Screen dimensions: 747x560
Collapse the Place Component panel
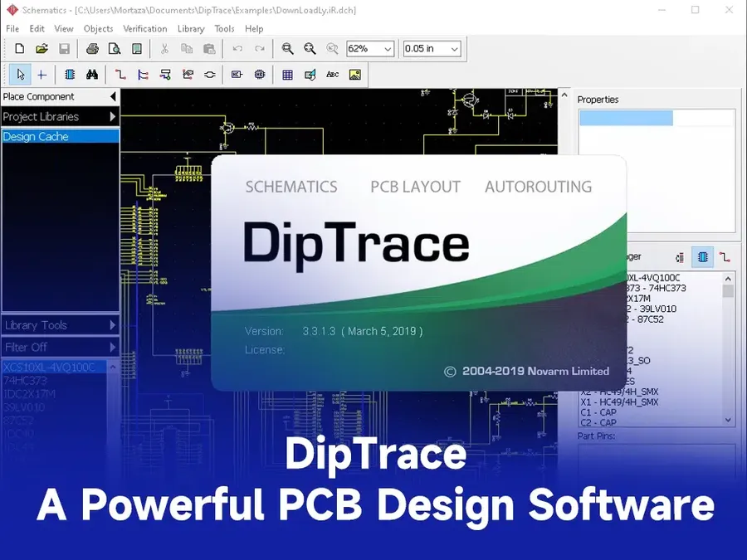tap(113, 97)
